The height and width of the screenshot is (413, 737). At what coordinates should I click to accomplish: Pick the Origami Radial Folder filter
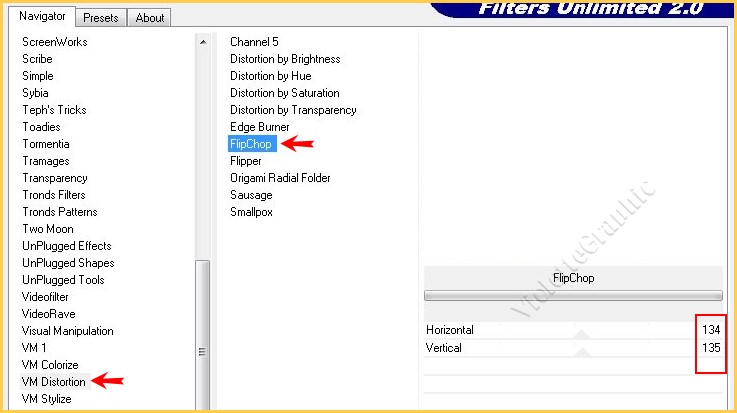click(x=280, y=178)
